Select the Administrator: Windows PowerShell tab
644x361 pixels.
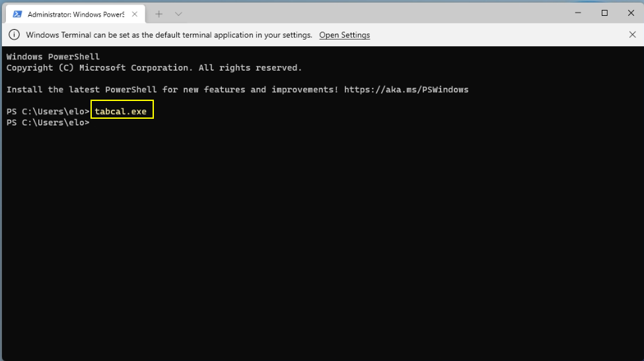click(x=75, y=15)
